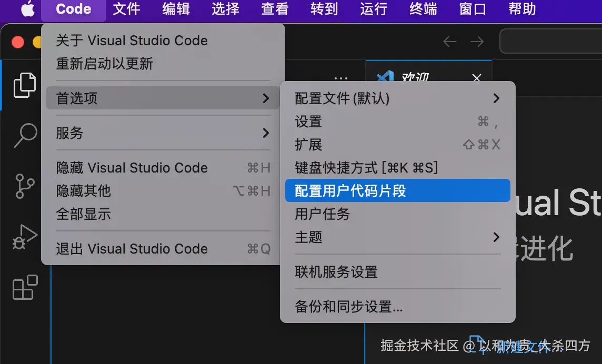Screen dimensions: 602x364
Task: Open the Search view in activity bar
Action: click(x=25, y=135)
